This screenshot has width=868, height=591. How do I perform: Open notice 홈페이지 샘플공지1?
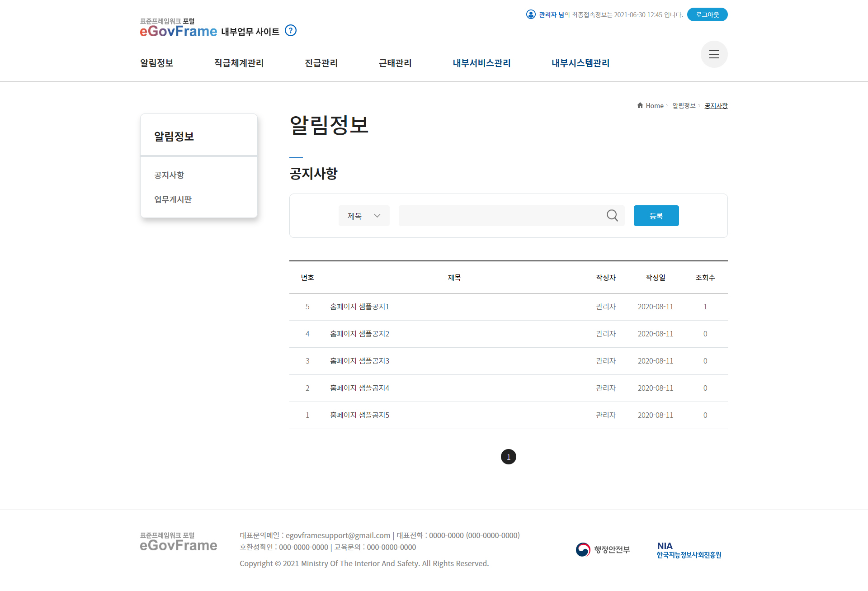coord(359,307)
